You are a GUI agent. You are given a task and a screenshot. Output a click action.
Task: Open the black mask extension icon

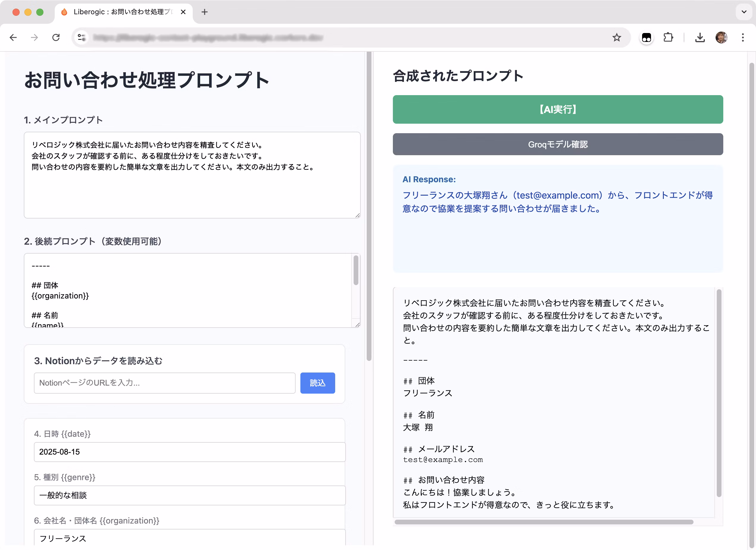(646, 38)
